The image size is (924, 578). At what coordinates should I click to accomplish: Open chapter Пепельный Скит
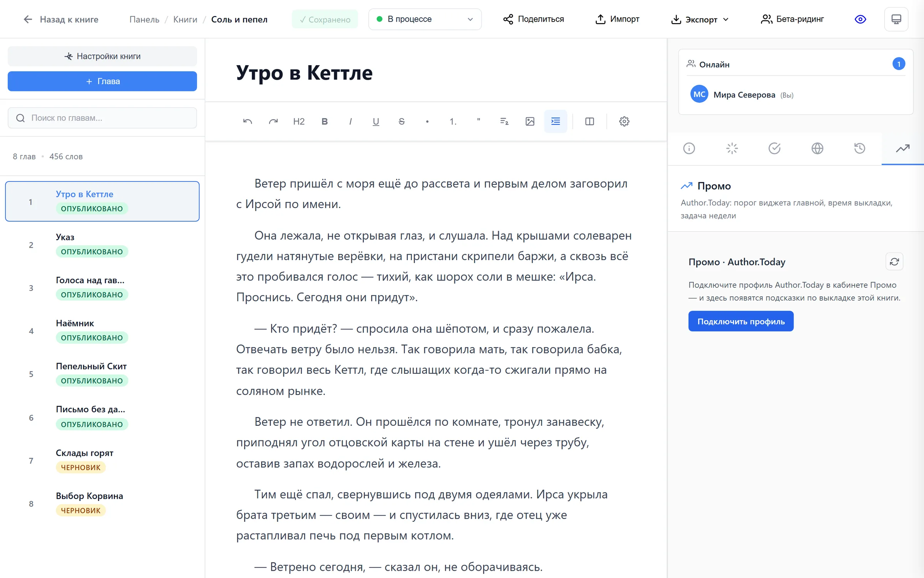[102, 374]
